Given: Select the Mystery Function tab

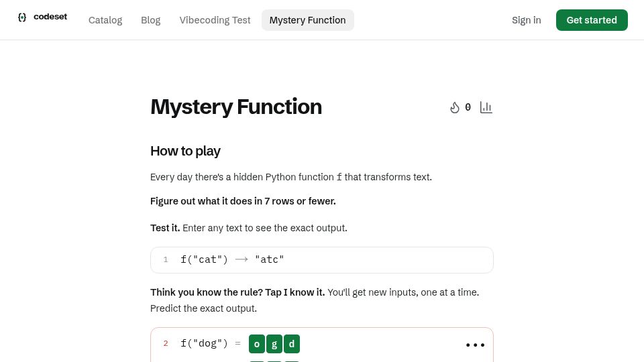Looking at the screenshot, I should 308,20.
